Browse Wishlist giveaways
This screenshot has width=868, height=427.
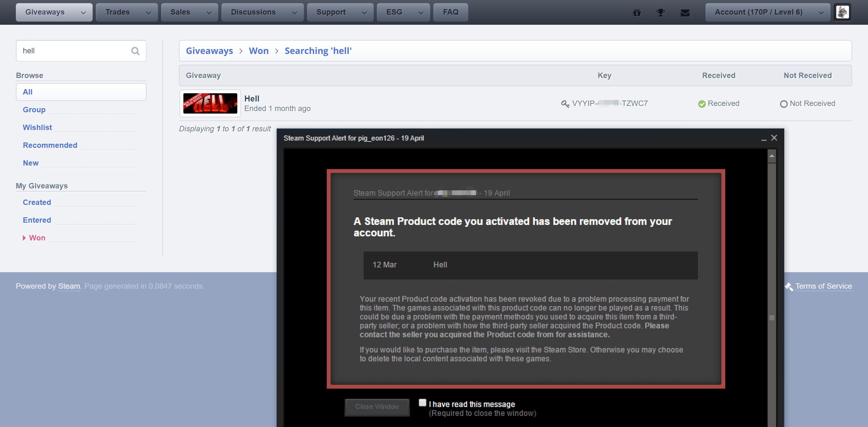(37, 128)
